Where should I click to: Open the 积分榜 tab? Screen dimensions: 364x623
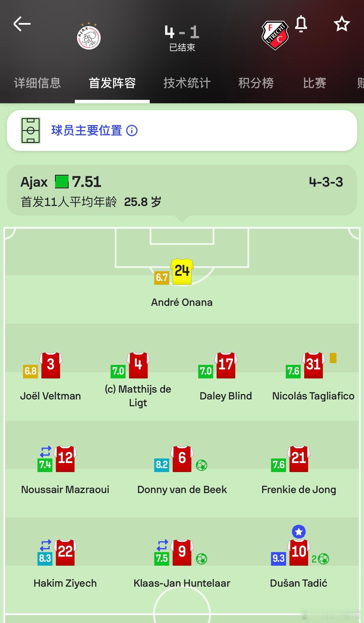pyautogui.click(x=256, y=83)
